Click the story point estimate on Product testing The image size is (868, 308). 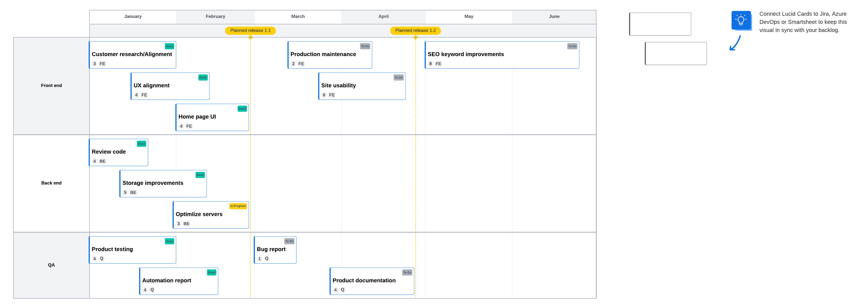coord(94,258)
